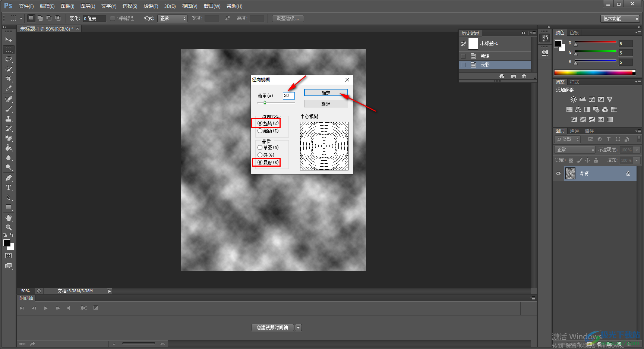This screenshot has width=644, height=349.
Task: Cancel the radial blur dialog
Action: click(326, 104)
